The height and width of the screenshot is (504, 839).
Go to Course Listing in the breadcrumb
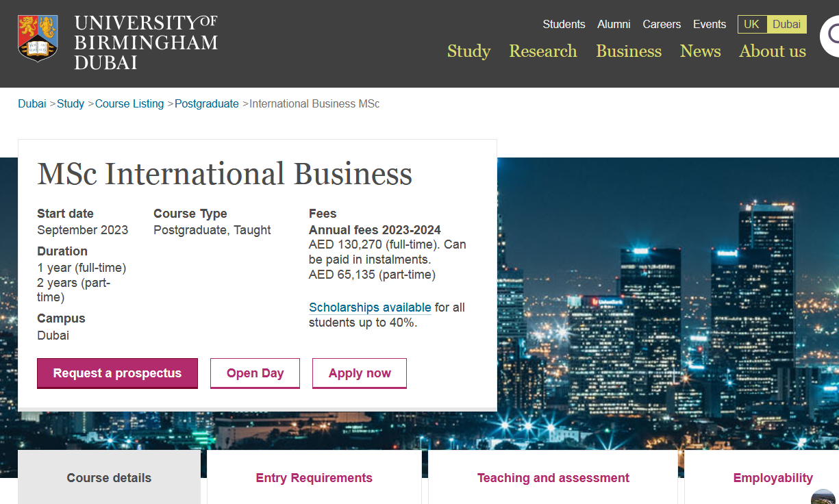point(129,104)
